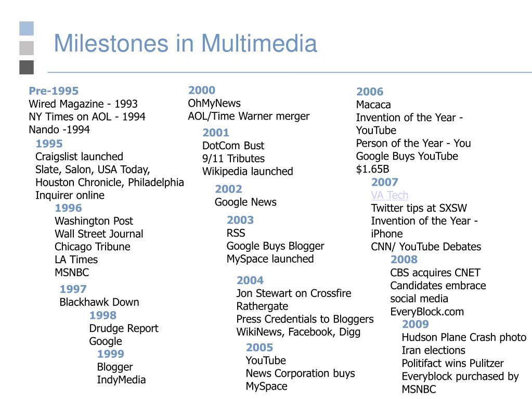The width and height of the screenshot is (532, 399).
Task: Click Inquirer online text
Action: [x=70, y=195]
